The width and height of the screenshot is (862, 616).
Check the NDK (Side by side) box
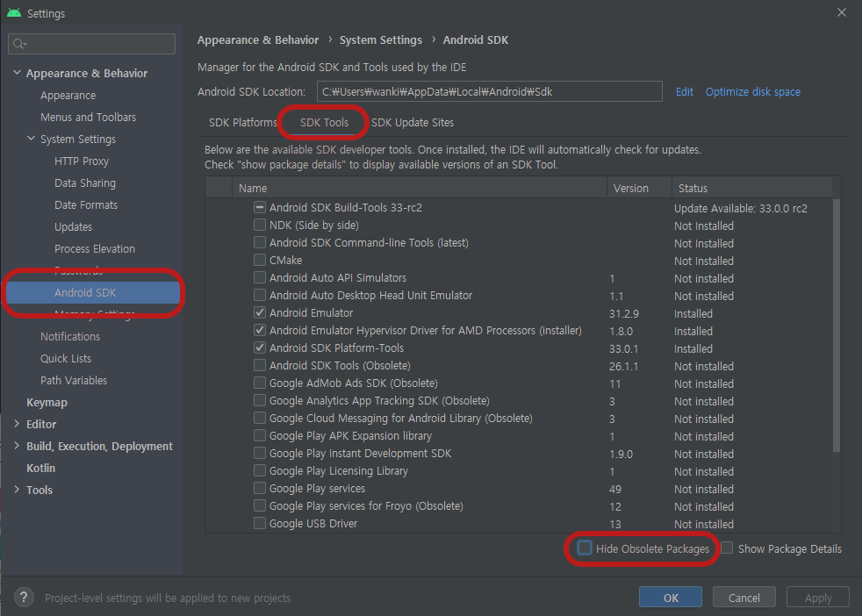(x=260, y=225)
